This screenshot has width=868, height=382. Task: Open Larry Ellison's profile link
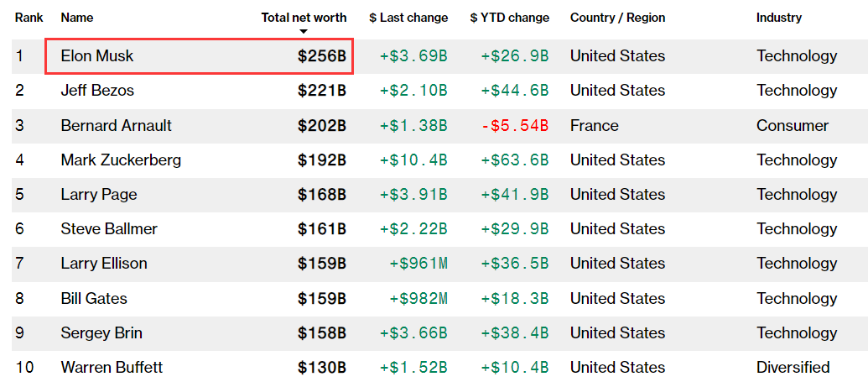[x=104, y=264]
